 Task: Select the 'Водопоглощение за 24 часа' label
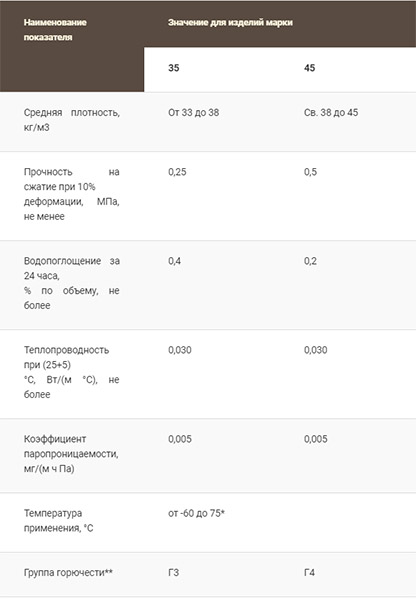tap(72, 283)
